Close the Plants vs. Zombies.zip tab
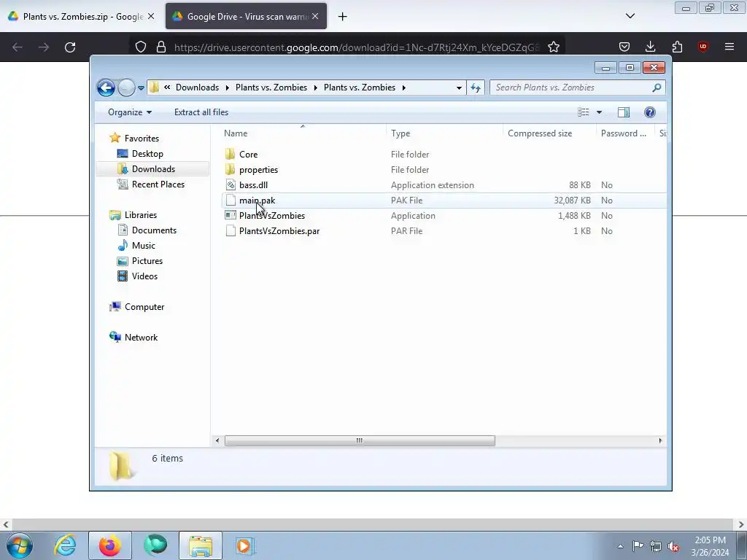Viewport: 747px width, 560px height. (151, 16)
